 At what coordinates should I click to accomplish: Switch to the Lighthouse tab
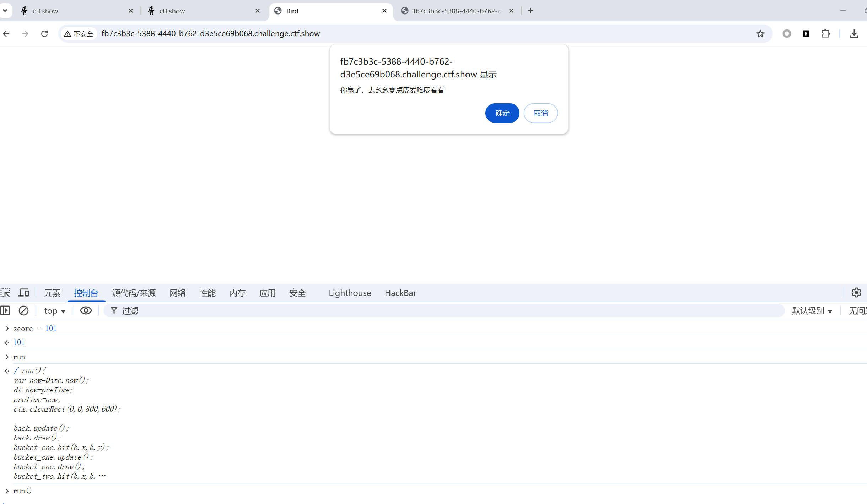(x=350, y=293)
